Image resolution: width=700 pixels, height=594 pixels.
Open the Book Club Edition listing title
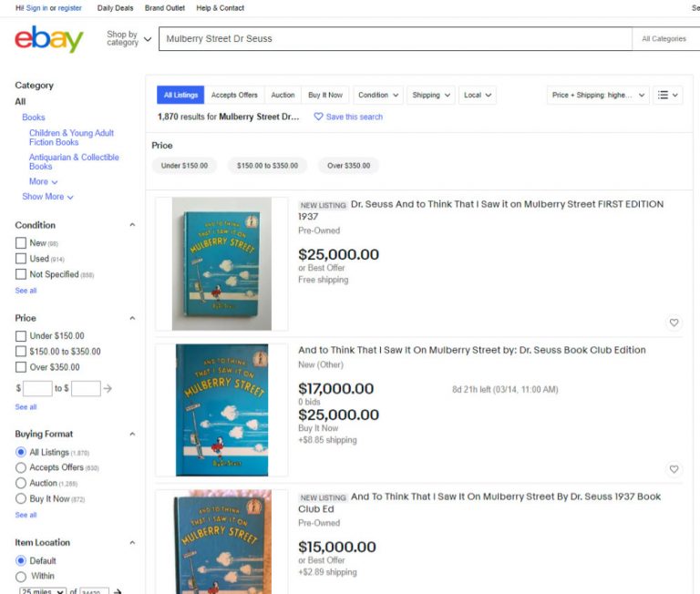(472, 351)
